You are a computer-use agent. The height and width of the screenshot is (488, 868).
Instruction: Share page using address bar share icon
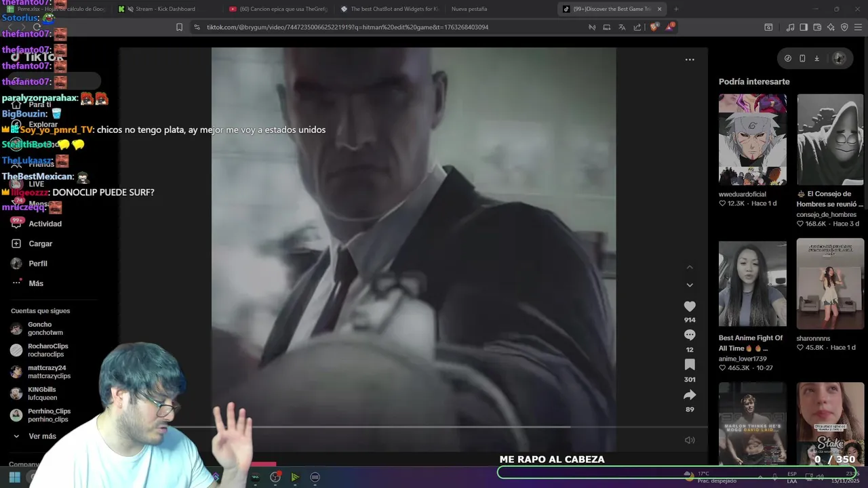point(637,27)
